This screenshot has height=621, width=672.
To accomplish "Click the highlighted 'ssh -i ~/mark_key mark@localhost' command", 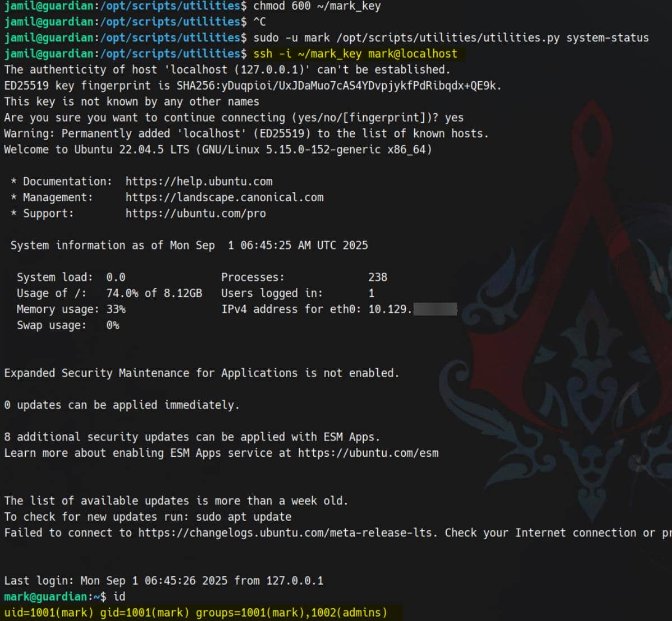I will [355, 54].
